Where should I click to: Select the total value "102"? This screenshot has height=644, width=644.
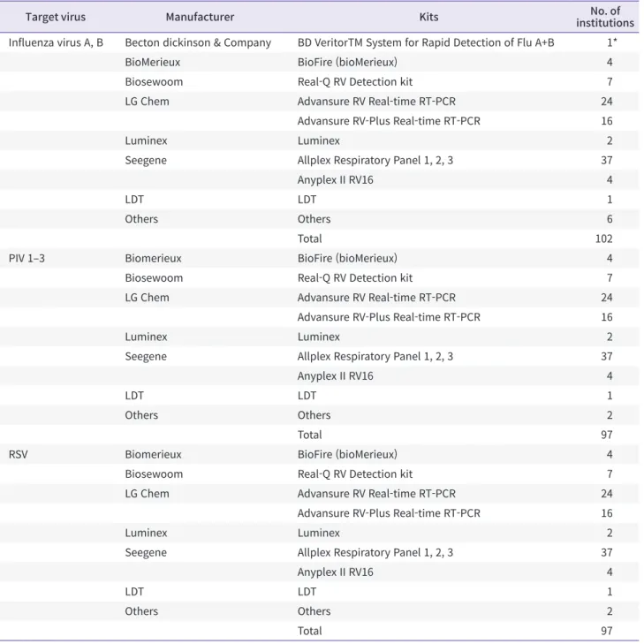(x=603, y=239)
